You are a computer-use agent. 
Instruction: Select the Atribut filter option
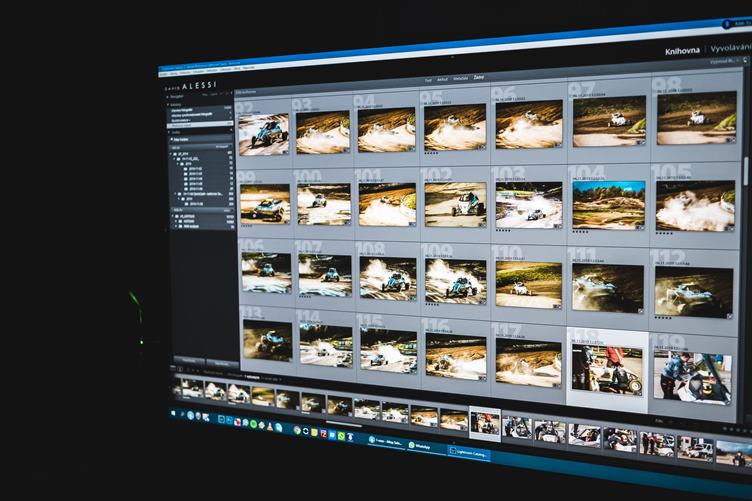click(x=443, y=80)
